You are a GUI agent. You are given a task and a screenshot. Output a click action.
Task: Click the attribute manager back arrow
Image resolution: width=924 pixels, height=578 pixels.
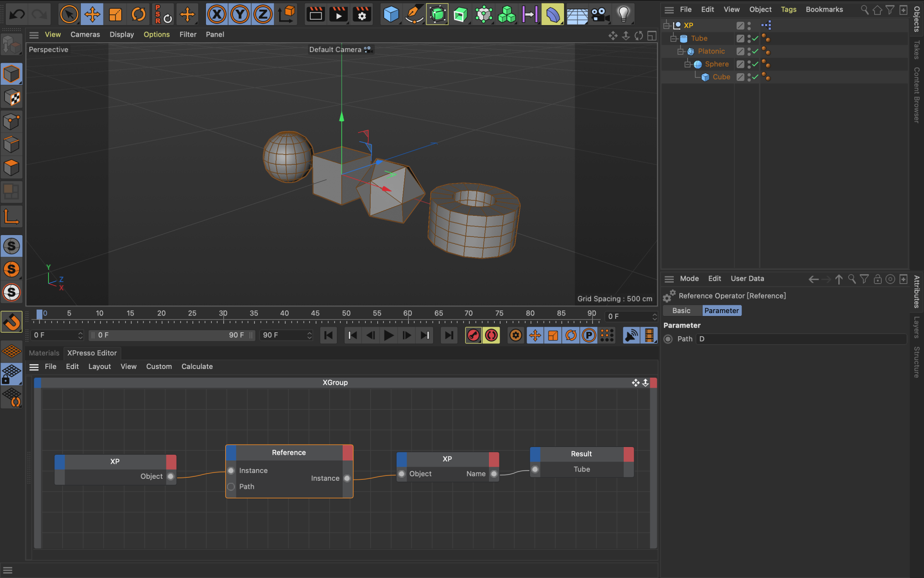[813, 279]
